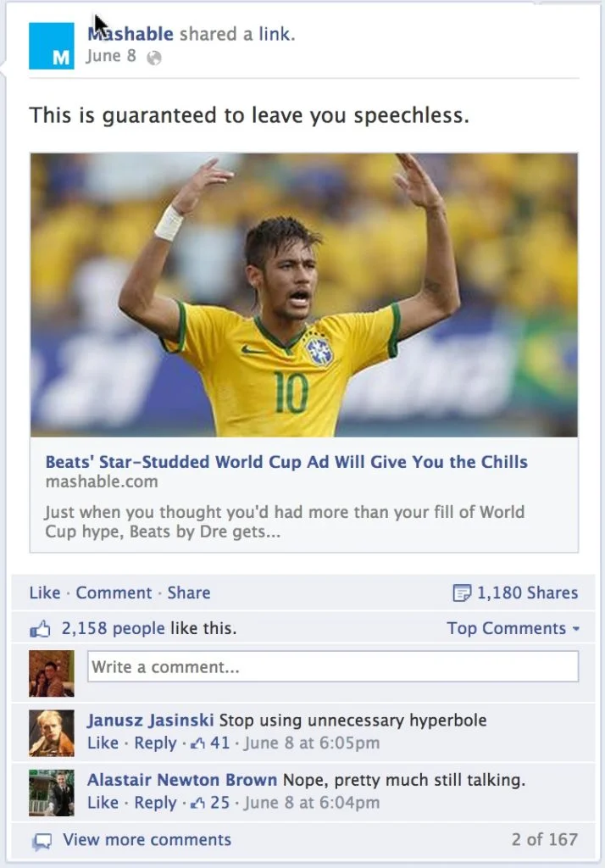Viewport: 605px width, 868px height.
Task: Expand the Top Comments sorting dropdown
Action: pyautogui.click(x=513, y=628)
